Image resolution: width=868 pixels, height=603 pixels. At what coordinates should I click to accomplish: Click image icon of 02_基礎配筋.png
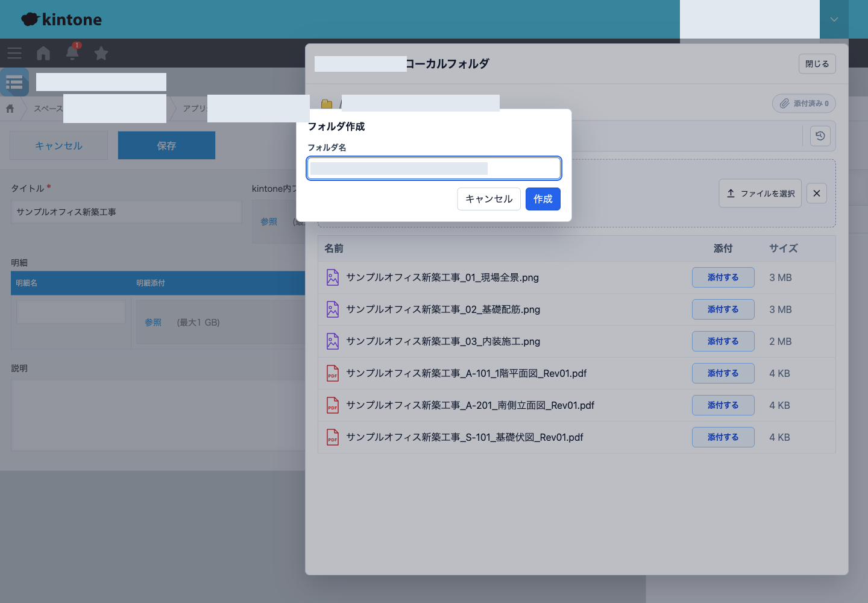pyautogui.click(x=333, y=309)
